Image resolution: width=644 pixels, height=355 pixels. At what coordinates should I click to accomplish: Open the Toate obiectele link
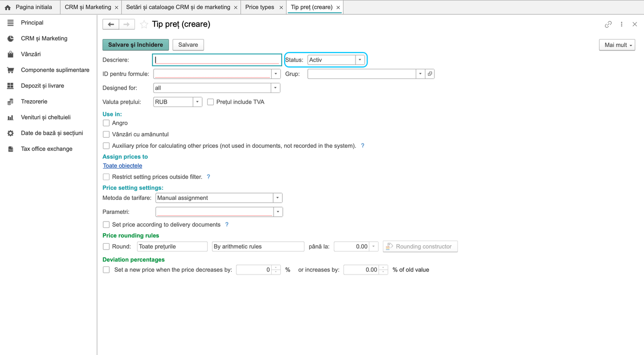(x=122, y=166)
